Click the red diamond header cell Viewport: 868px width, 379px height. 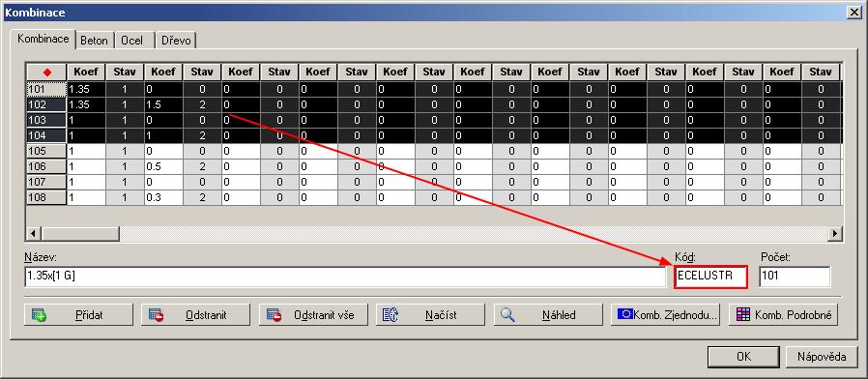click(x=46, y=73)
